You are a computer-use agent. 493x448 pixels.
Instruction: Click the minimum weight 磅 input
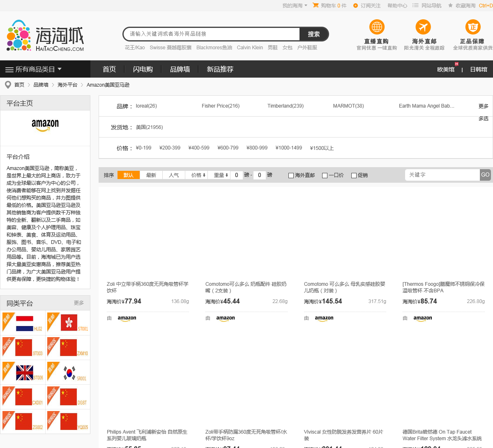(236, 175)
